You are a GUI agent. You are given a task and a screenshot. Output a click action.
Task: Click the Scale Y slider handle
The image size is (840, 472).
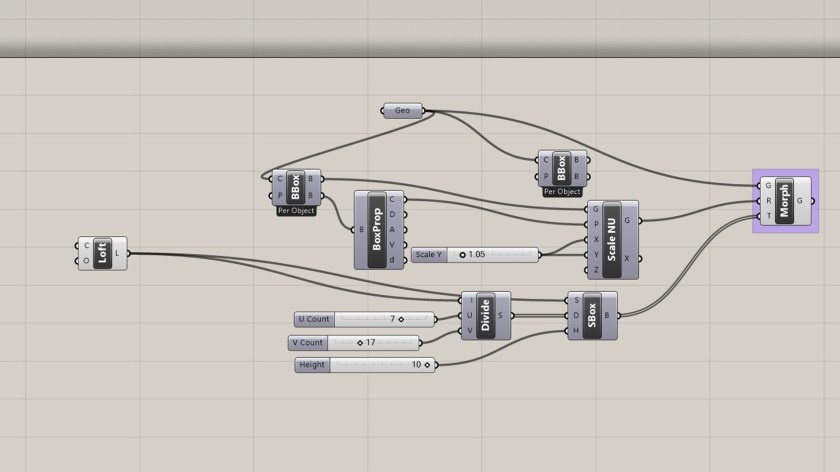(x=463, y=255)
